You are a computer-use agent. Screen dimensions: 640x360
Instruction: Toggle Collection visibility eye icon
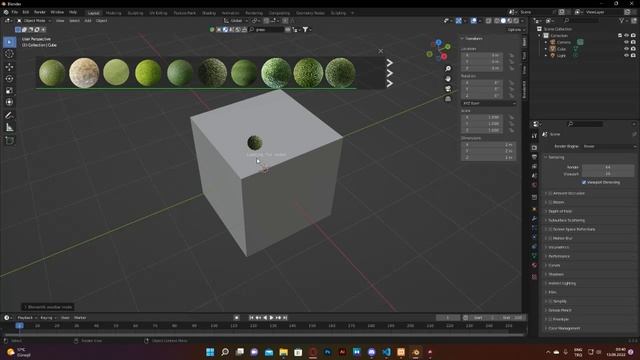click(x=627, y=36)
